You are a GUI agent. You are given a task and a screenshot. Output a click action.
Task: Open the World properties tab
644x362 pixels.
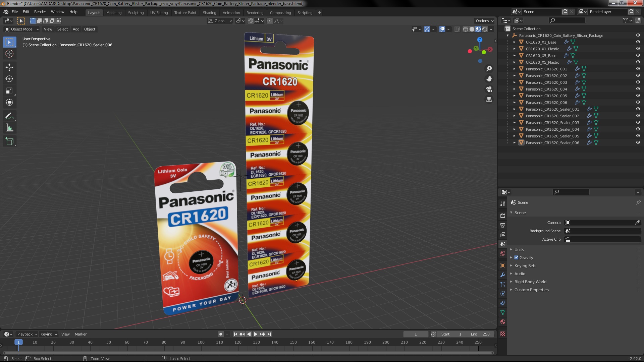502,253
